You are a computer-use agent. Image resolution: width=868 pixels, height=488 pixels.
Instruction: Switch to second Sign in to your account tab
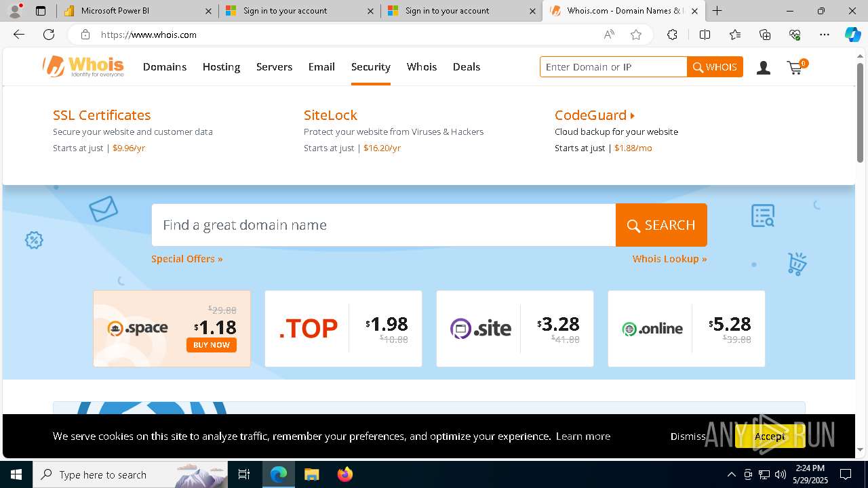pos(461,11)
